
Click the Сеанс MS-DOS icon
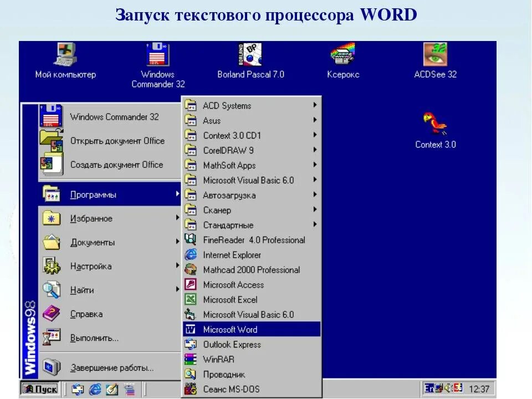pos(190,389)
